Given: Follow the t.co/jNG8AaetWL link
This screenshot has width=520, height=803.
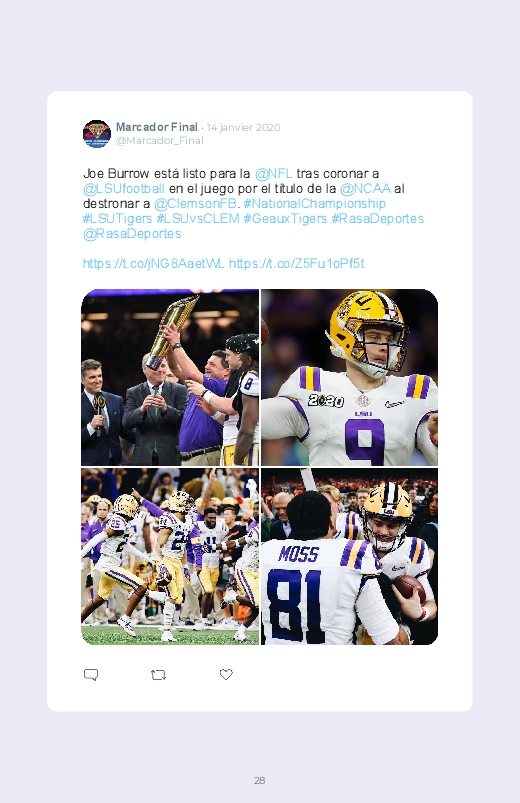Looking at the screenshot, I should (154, 263).
